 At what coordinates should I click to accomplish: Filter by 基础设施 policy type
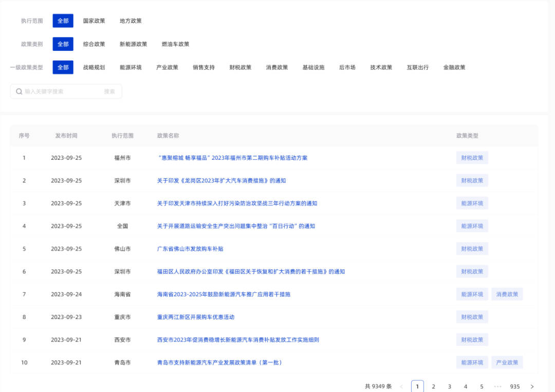pyautogui.click(x=313, y=67)
